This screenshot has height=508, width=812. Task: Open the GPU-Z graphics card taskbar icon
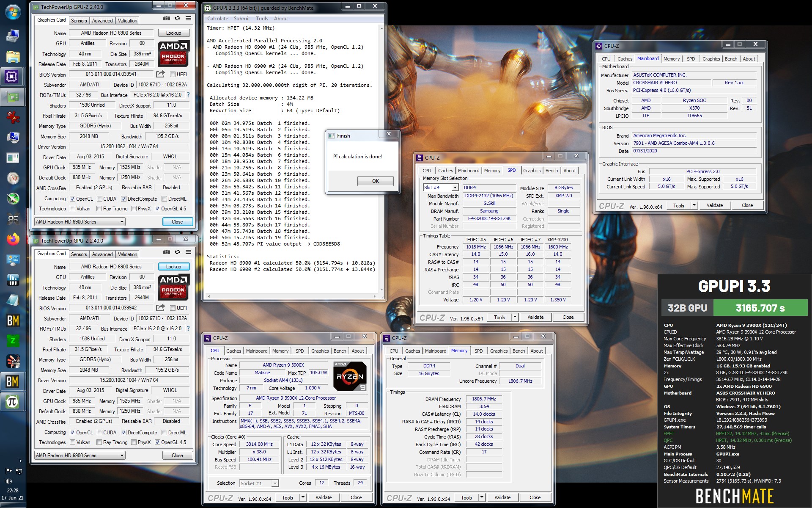[13, 97]
